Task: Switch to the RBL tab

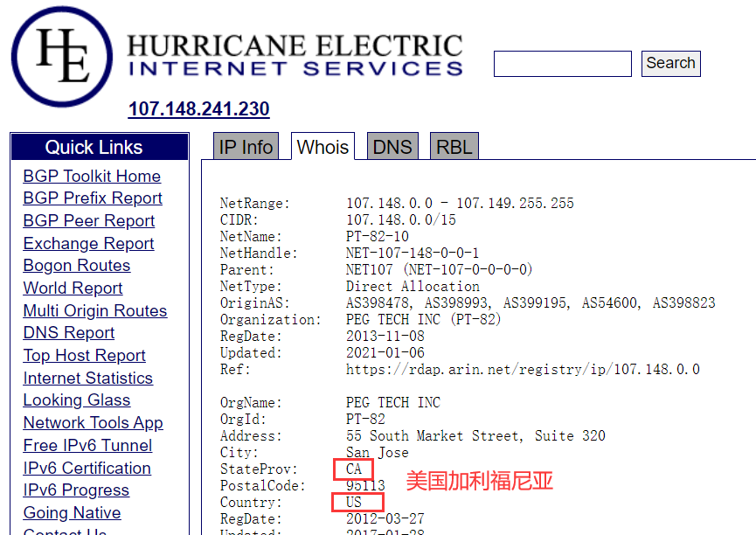Action: point(454,147)
